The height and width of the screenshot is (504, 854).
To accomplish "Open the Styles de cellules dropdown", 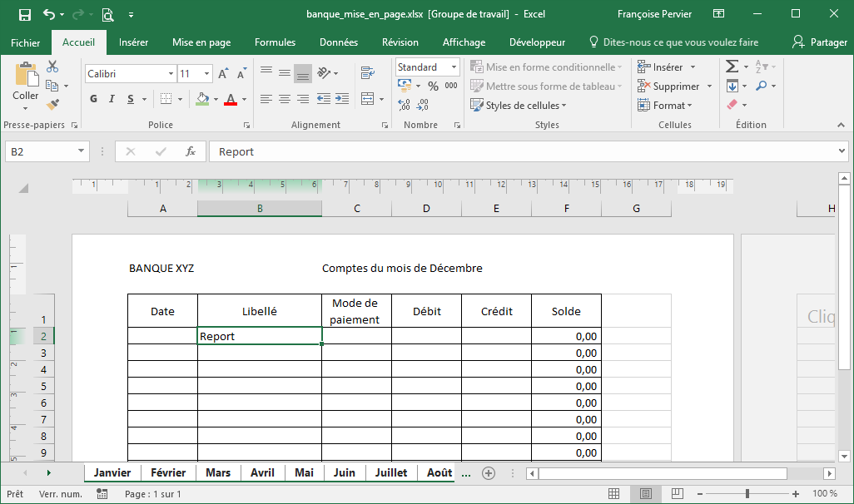I will coord(518,106).
